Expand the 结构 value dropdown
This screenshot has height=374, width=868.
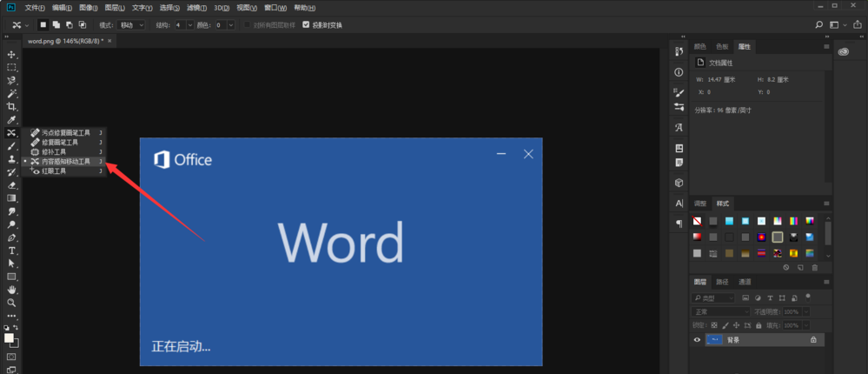[x=190, y=25]
